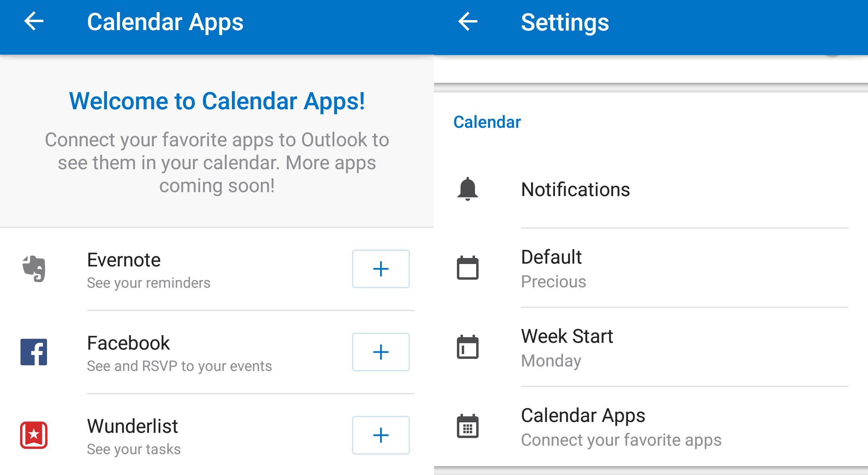Select the Facebook events entry

[x=179, y=353]
